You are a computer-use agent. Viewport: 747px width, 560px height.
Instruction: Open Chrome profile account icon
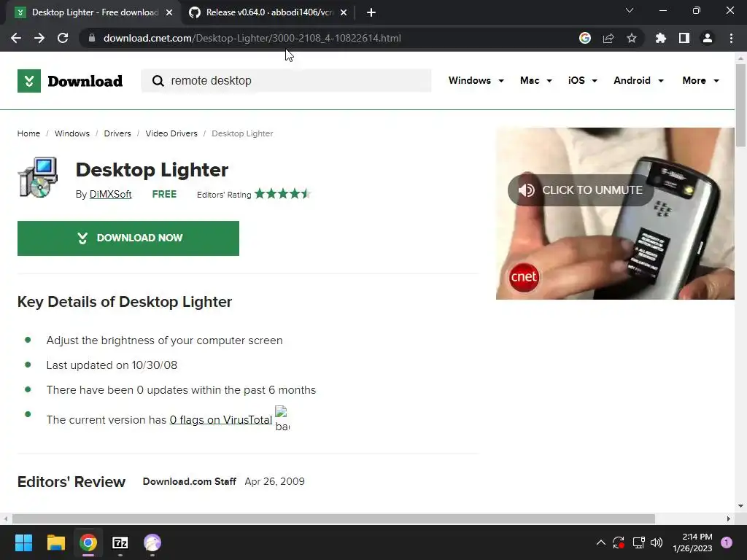point(708,38)
